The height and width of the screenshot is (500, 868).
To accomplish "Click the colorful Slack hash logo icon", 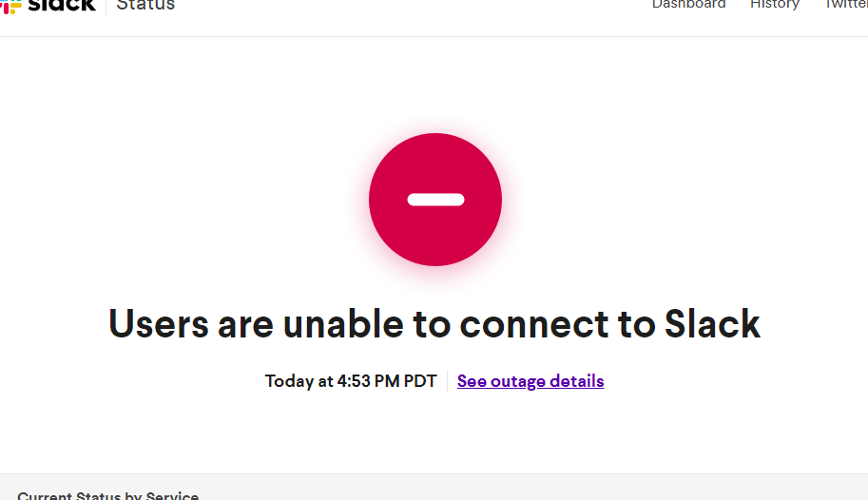I will (11, 6).
